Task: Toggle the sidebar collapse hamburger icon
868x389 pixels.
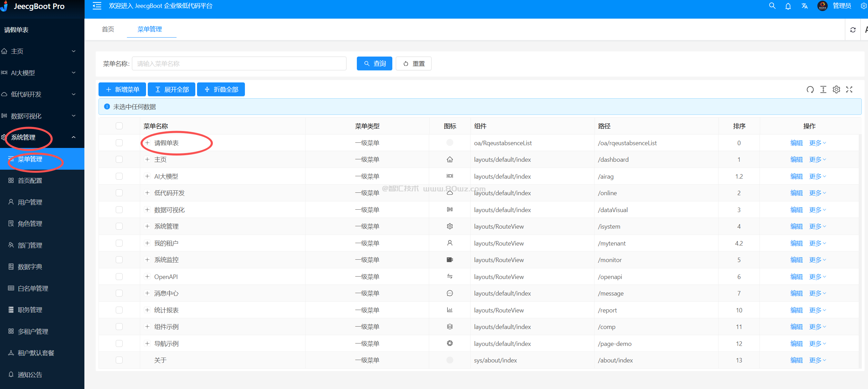Action: pyautogui.click(x=97, y=6)
